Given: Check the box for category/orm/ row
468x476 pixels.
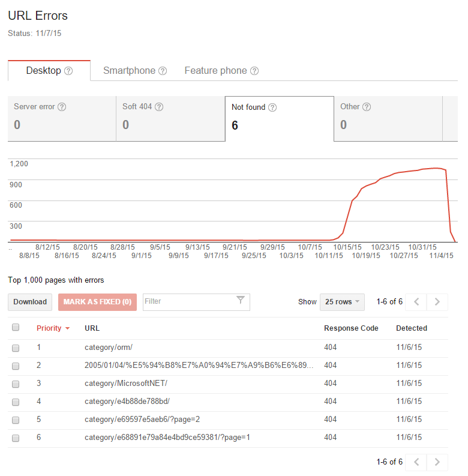Looking at the screenshot, I should point(16,348).
